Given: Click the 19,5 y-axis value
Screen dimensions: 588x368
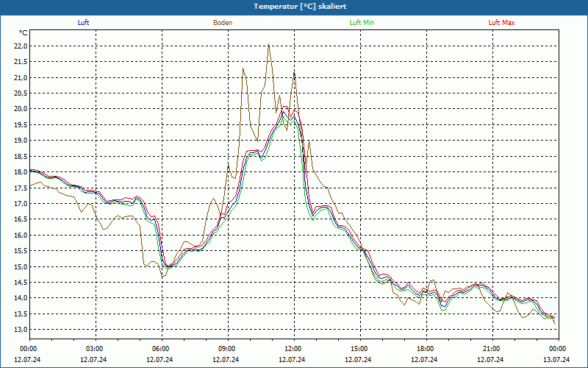Looking at the screenshot, I should pyautogui.click(x=21, y=125).
